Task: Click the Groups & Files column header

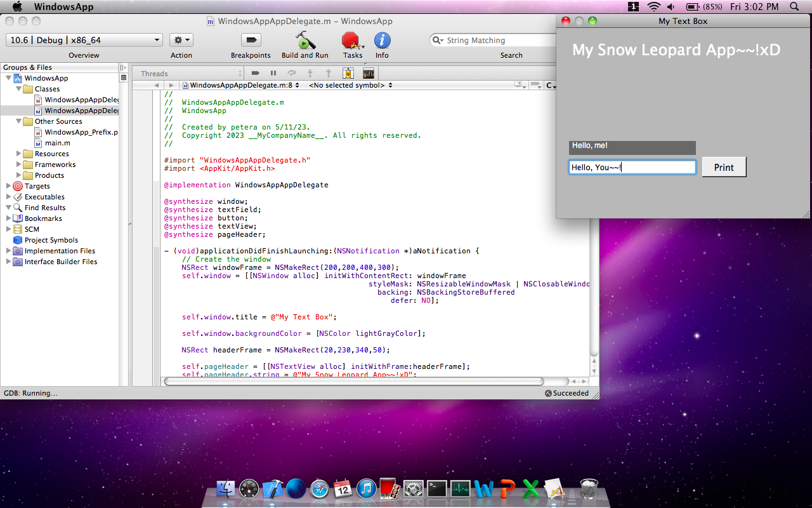Action: click(x=60, y=67)
